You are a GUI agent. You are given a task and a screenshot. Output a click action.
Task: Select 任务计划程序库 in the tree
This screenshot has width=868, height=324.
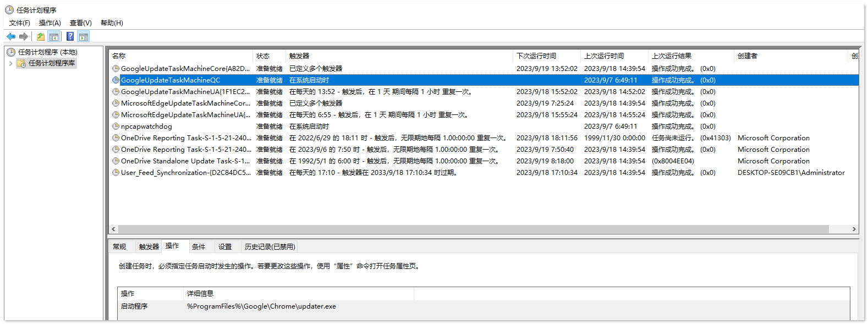[52, 63]
